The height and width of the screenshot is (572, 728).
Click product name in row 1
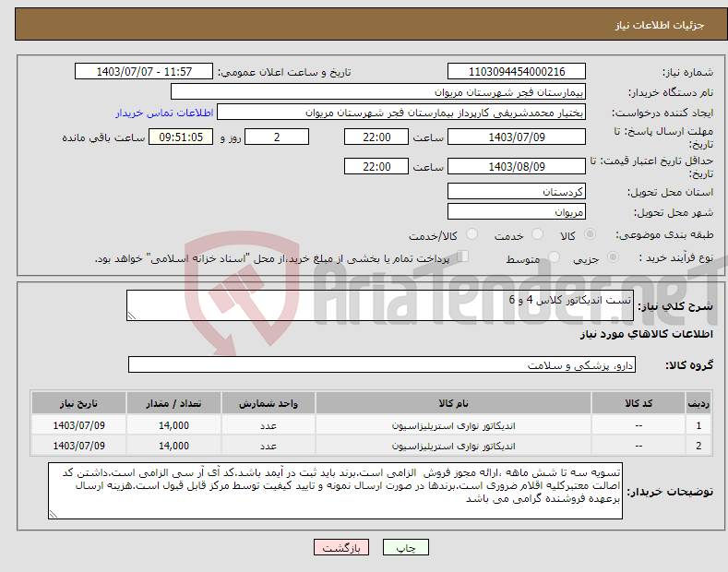pos(453,425)
